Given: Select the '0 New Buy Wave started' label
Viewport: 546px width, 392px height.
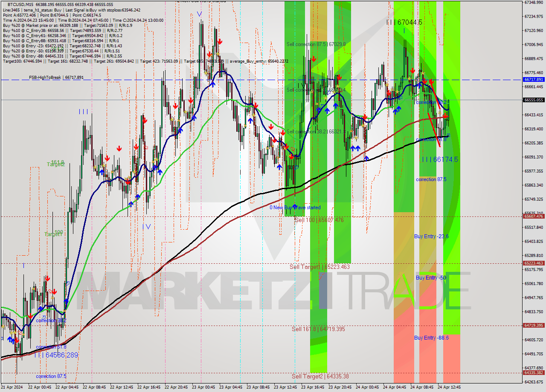Looking at the screenshot, I should pyautogui.click(x=295, y=208).
